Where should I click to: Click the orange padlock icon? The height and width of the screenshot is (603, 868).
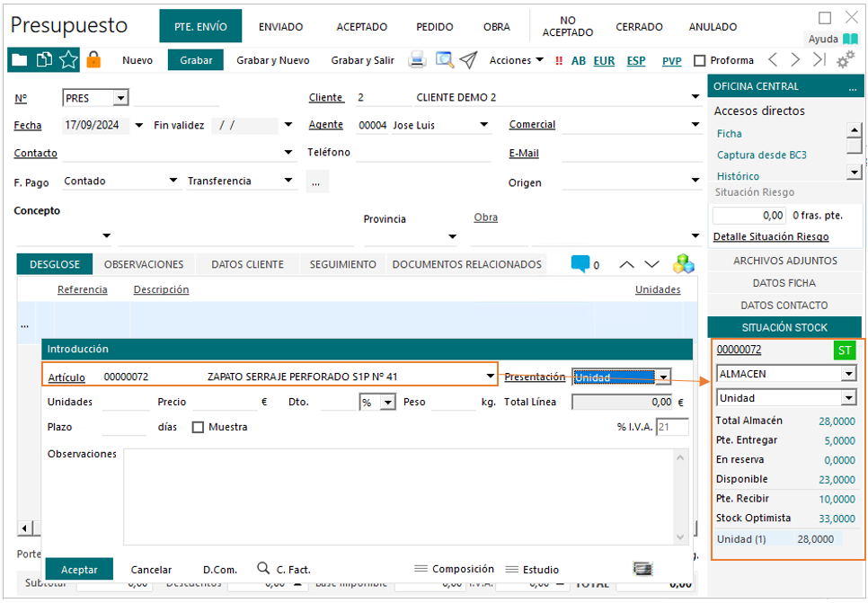coord(93,60)
